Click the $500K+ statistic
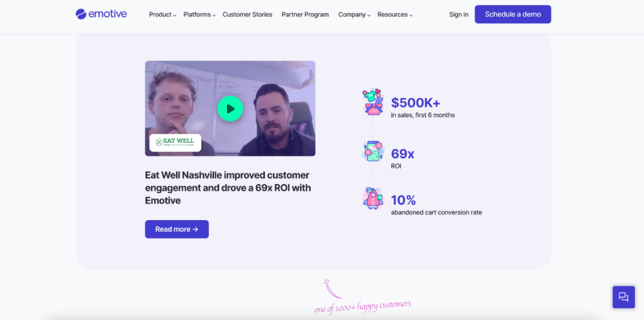The height and width of the screenshot is (320, 644). (416, 102)
